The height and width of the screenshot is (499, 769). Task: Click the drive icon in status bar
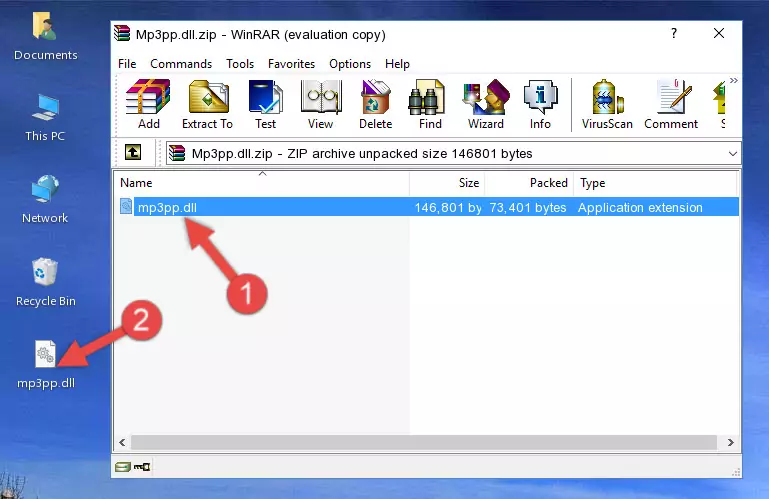(x=123, y=467)
